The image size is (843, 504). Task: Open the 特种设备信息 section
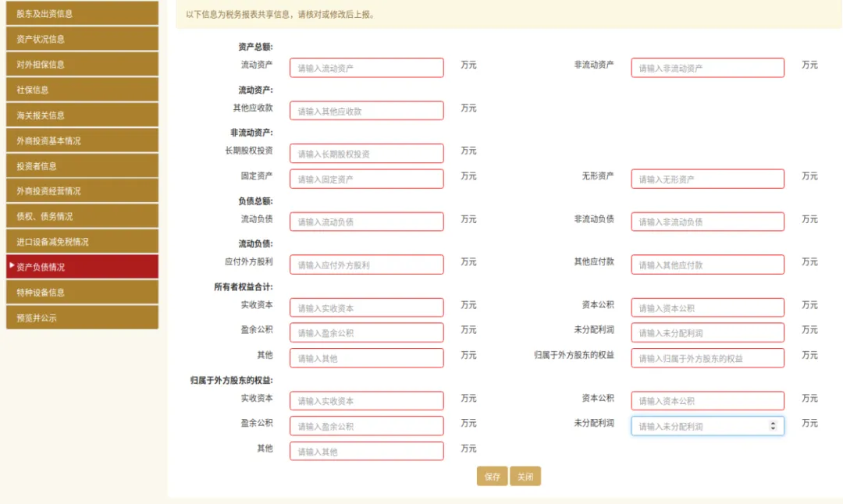(x=82, y=293)
